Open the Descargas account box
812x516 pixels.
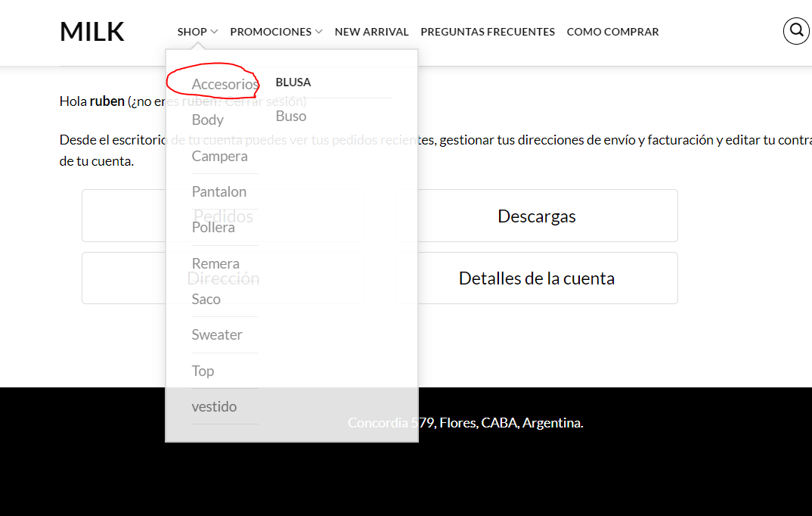537,216
